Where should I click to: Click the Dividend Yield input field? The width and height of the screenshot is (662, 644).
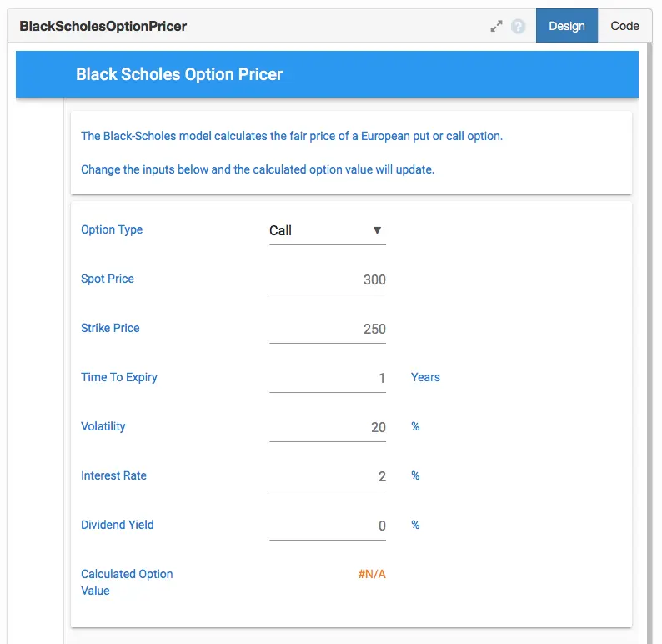328,526
